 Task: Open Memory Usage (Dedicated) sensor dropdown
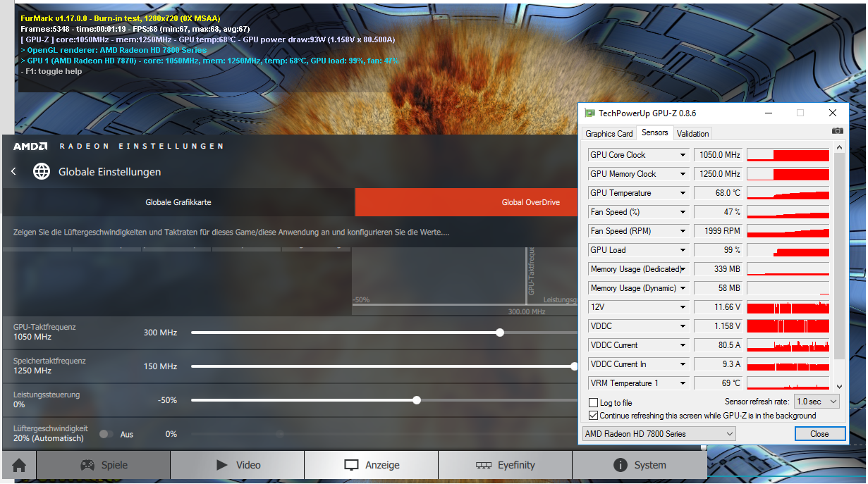[683, 269]
